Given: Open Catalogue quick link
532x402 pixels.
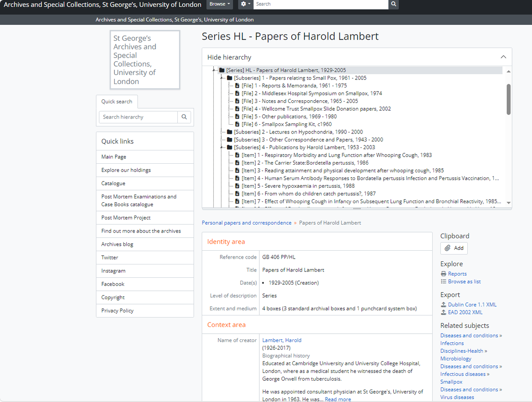Looking at the screenshot, I should point(145,183).
